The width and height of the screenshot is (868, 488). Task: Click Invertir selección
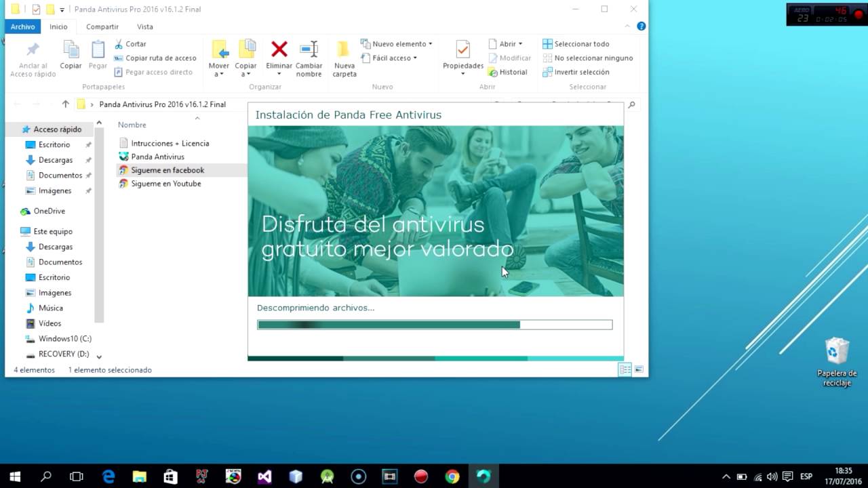point(576,72)
